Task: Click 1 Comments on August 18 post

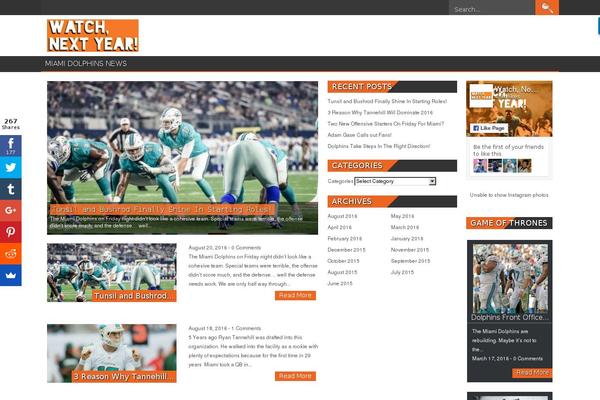Action: [246, 328]
